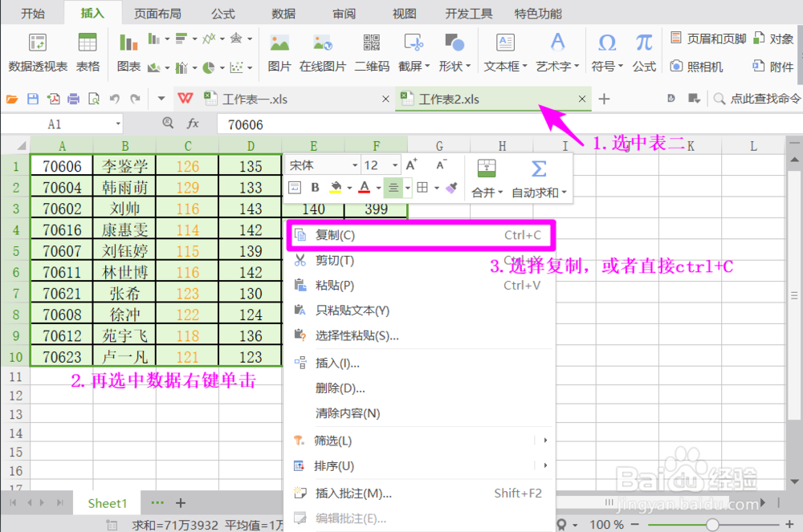Undo the last action

tap(114, 99)
